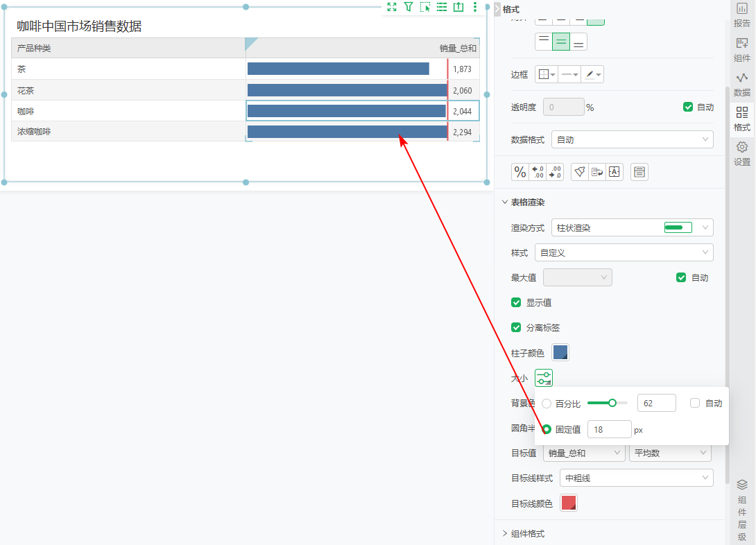Toggle the 自动 checkbox for 透明度
The height and width of the screenshot is (545, 756).
click(x=688, y=107)
